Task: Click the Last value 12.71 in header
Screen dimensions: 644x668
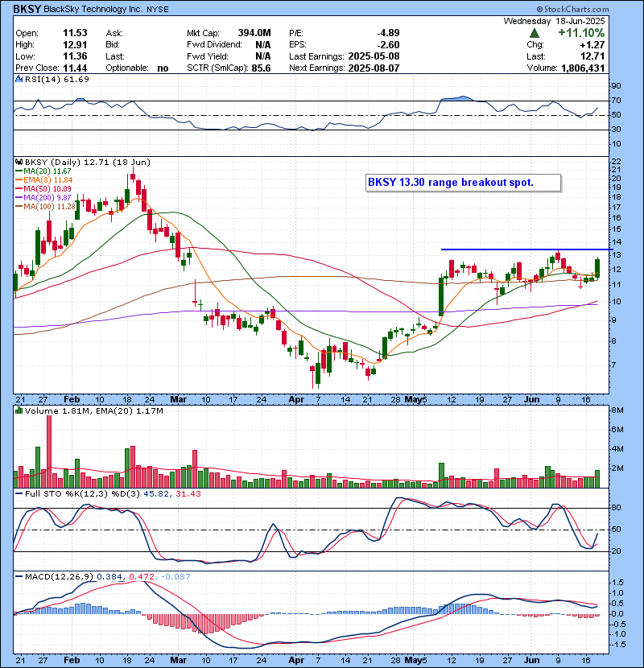Action: (592, 56)
